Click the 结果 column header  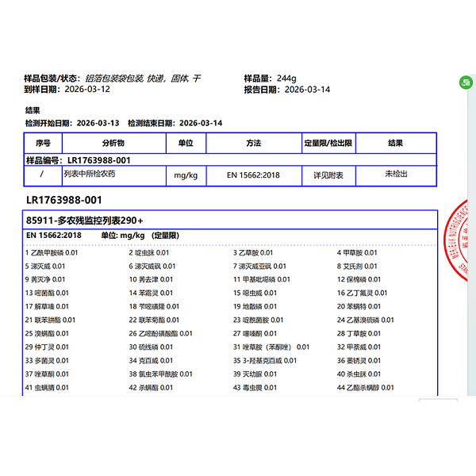395,144
